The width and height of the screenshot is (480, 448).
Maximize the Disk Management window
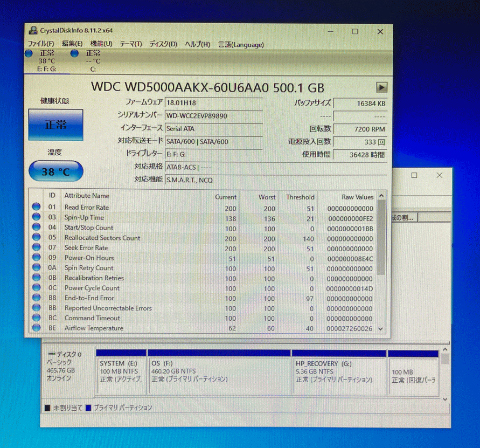point(414,175)
